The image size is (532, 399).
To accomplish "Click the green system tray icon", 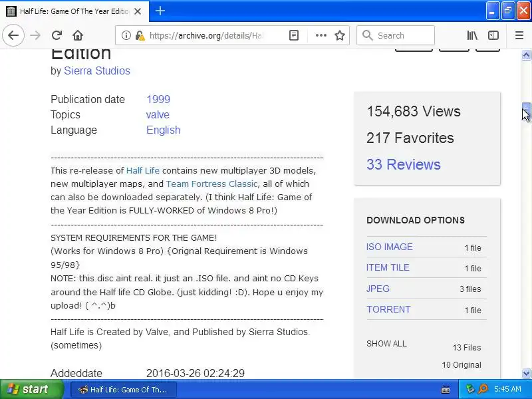I will (x=470, y=389).
